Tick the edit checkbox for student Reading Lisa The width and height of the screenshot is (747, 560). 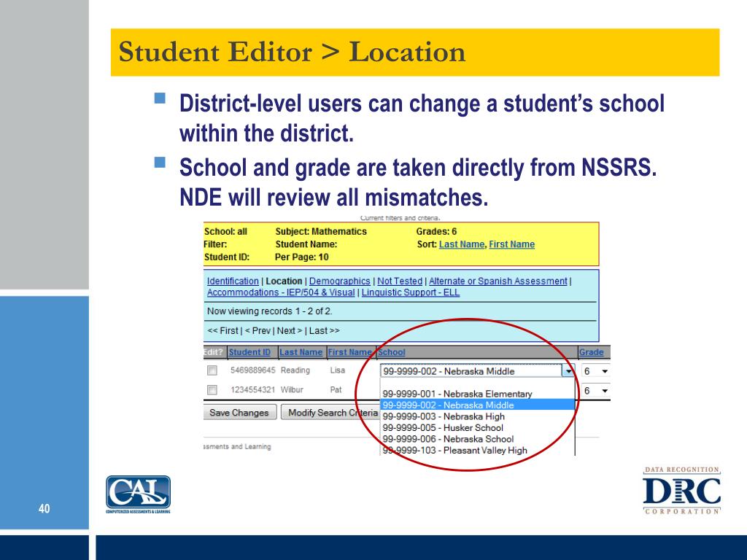pyautogui.click(x=212, y=370)
